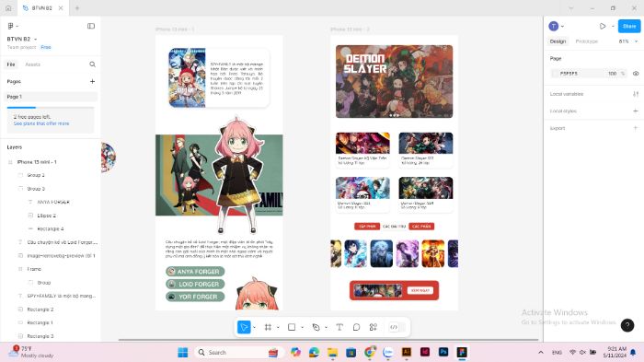Viewport: 644px width, 362px height.
Task: Click the search icon in file panel
Action: coord(92,64)
